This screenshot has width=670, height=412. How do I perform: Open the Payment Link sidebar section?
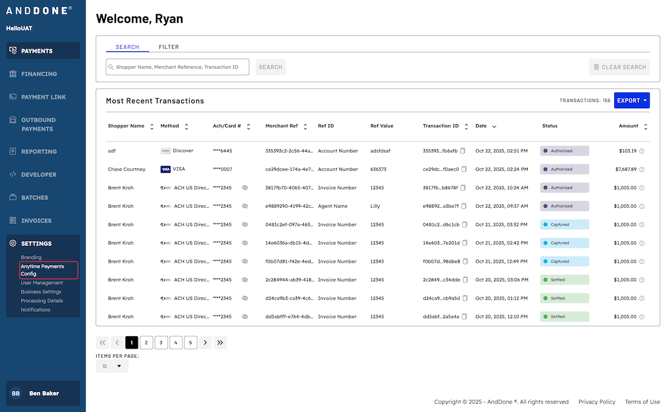[43, 97]
